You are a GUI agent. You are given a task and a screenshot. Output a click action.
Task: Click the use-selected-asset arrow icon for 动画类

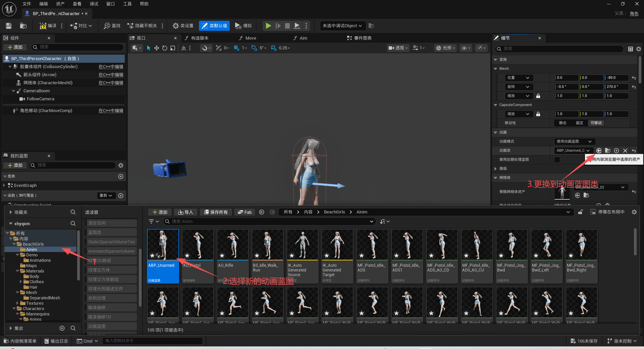599,151
